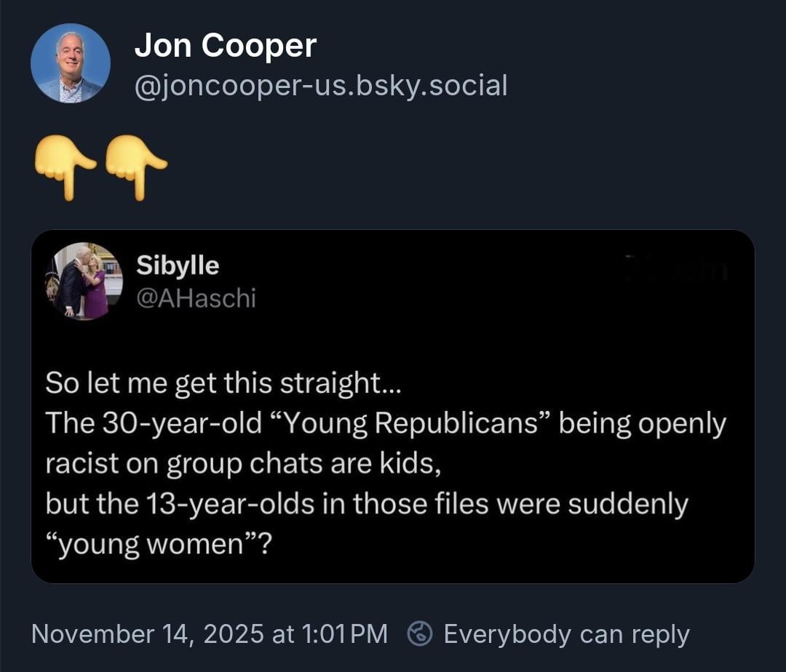Click the Jon Cooper display name

(x=225, y=47)
